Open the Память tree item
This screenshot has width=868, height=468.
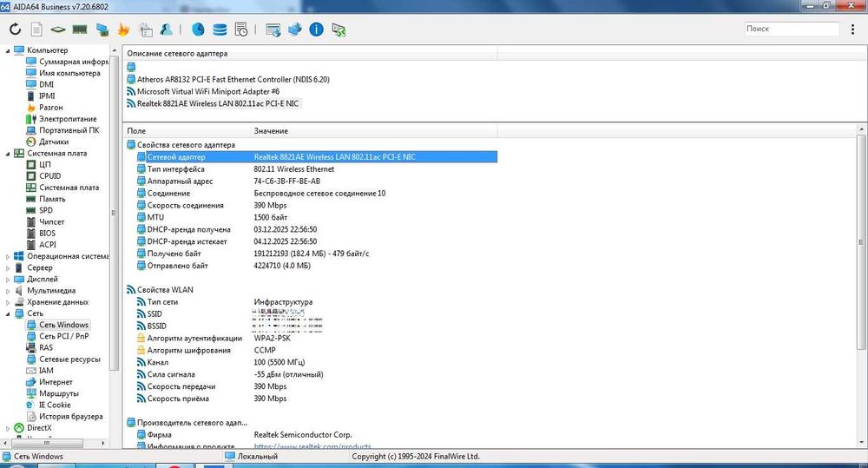52,199
